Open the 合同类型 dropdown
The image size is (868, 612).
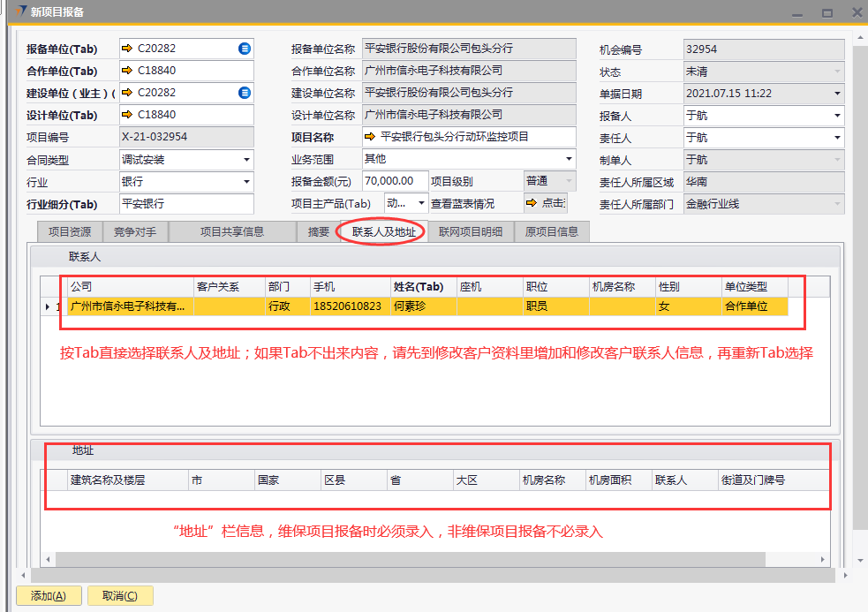246,160
